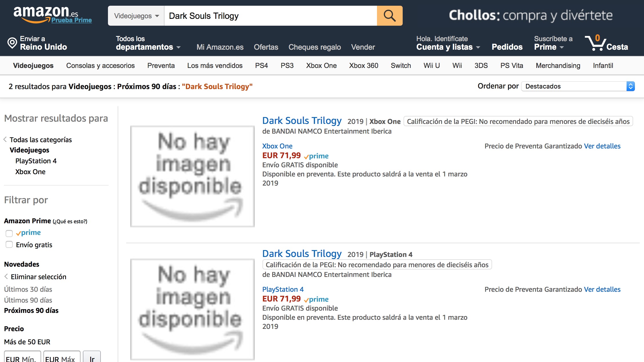Filter by Últimos 30 días

tap(28, 289)
